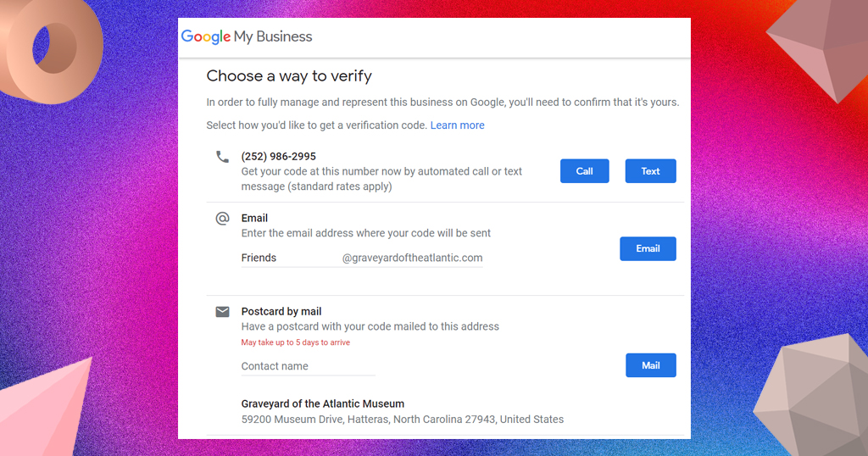Screen dimensions: 868x456
Task: Click the automated call or text description
Action: [x=381, y=179]
